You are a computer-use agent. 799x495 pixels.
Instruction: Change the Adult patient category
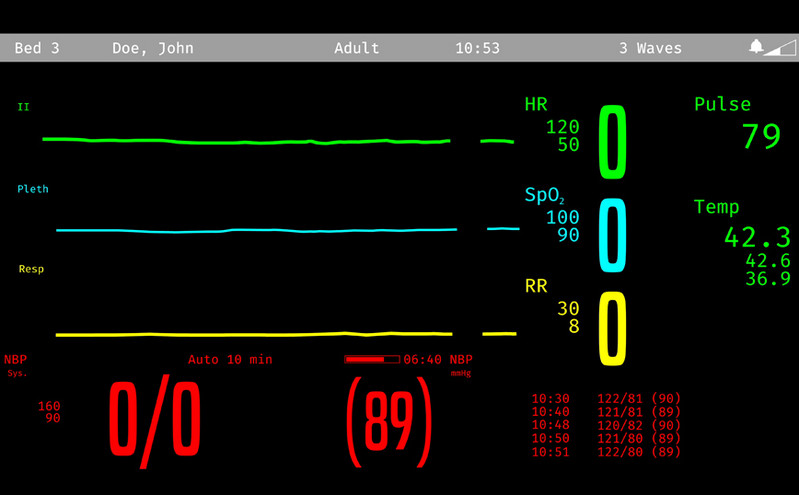click(x=357, y=48)
